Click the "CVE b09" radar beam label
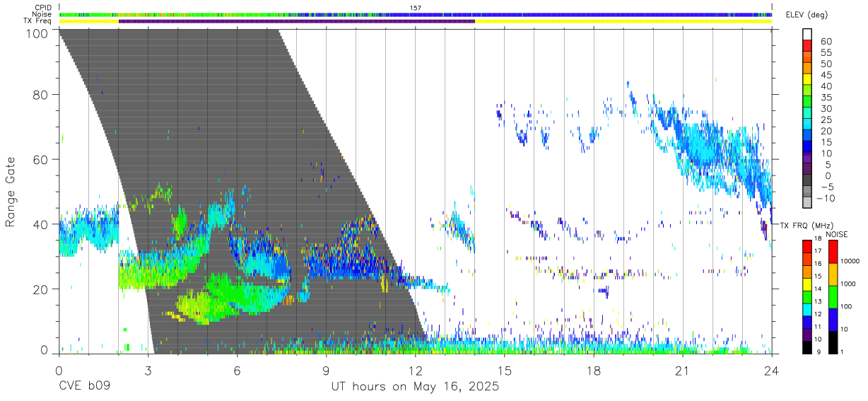This screenshot has width=868, height=401. 85,387
